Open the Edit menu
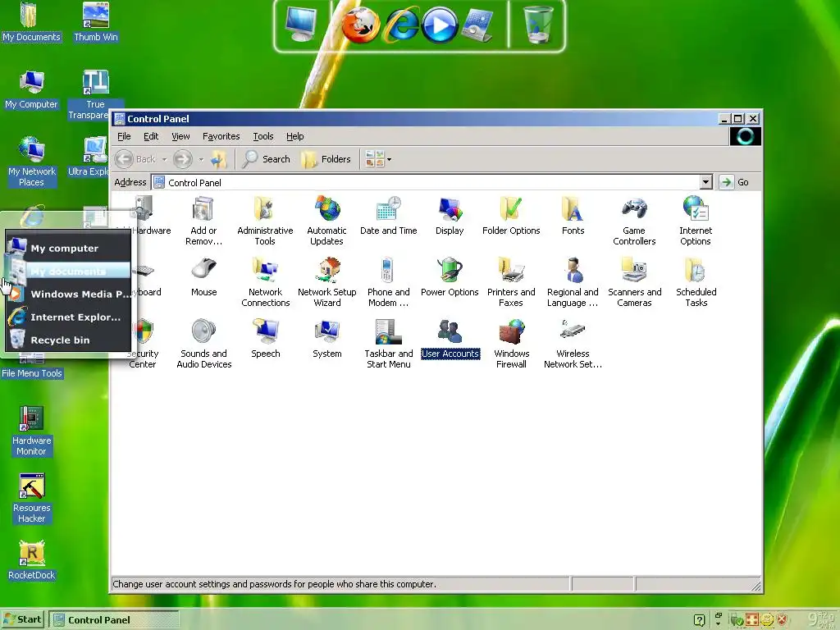The height and width of the screenshot is (630, 840). (x=151, y=137)
